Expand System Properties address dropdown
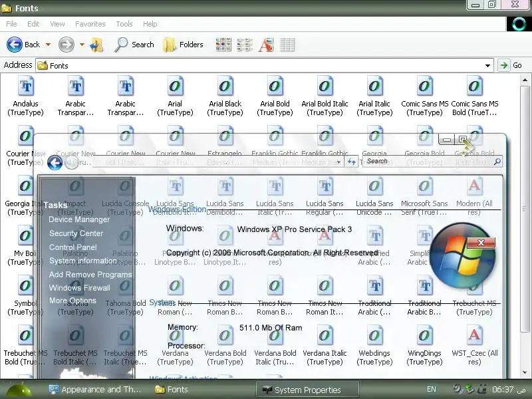 coord(339,162)
